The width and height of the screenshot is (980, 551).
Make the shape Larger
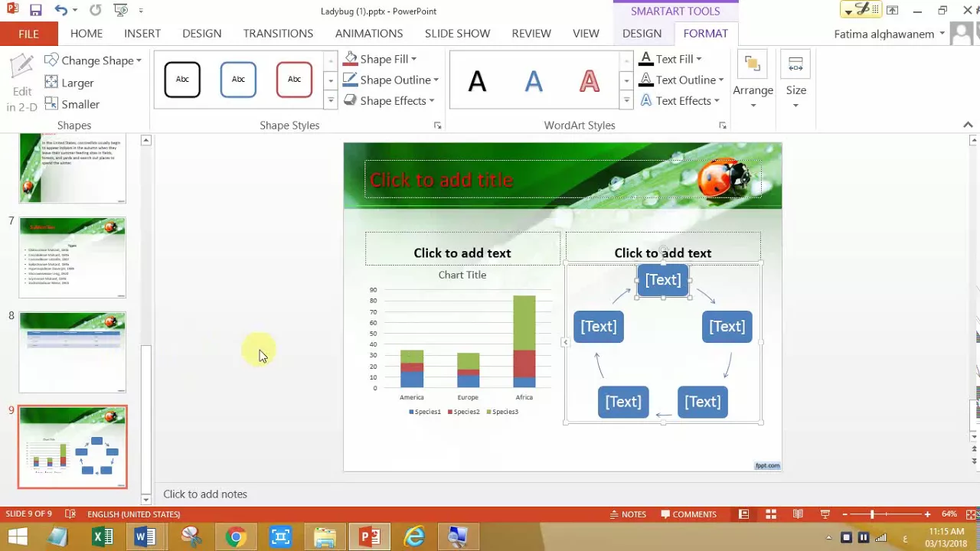coord(70,83)
